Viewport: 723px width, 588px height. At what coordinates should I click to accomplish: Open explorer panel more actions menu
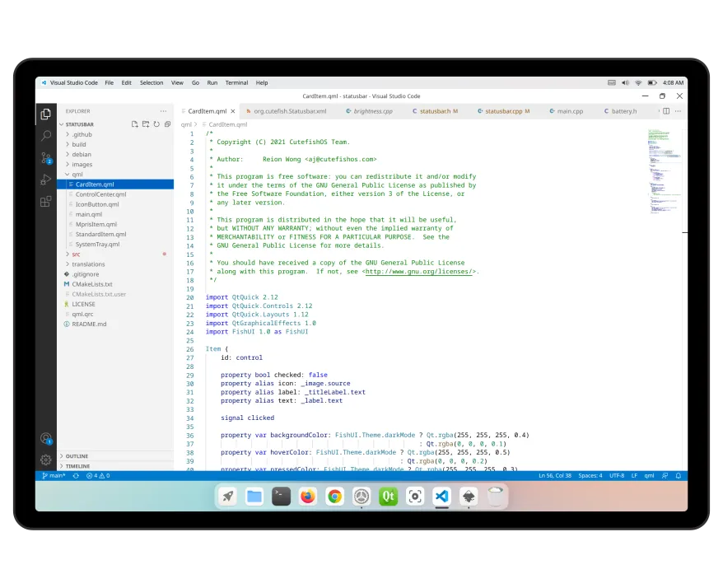[x=163, y=111]
